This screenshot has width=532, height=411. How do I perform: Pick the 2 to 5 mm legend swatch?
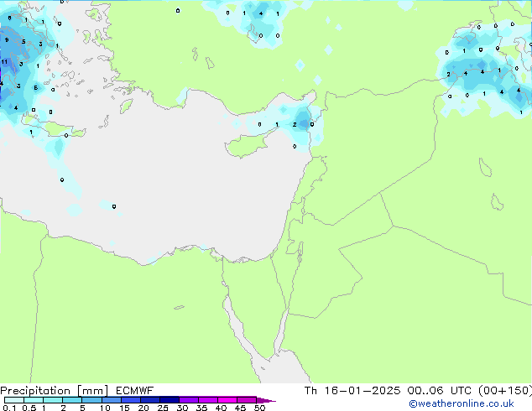pos(72,400)
